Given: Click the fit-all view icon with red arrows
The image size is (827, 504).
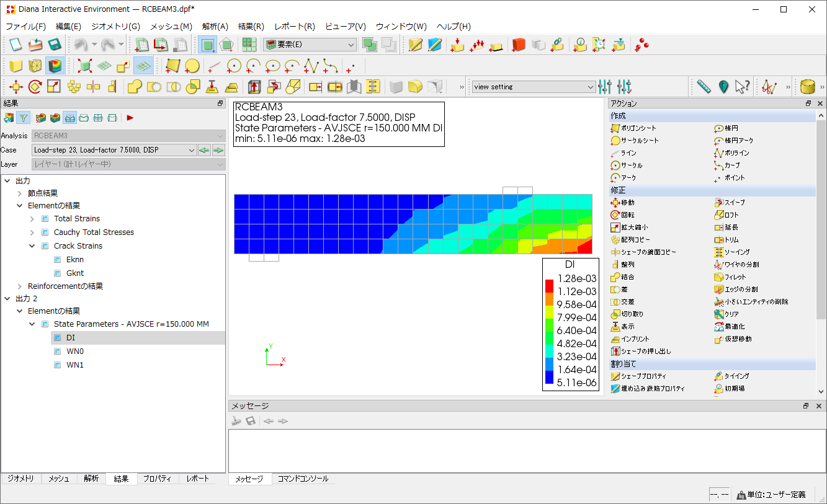Looking at the screenshot, I should point(85,66).
